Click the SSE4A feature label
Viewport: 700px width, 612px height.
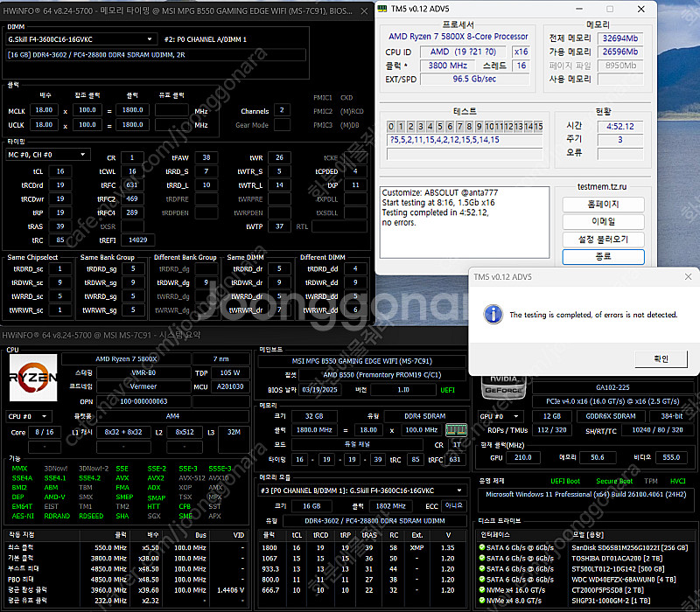[22, 477]
